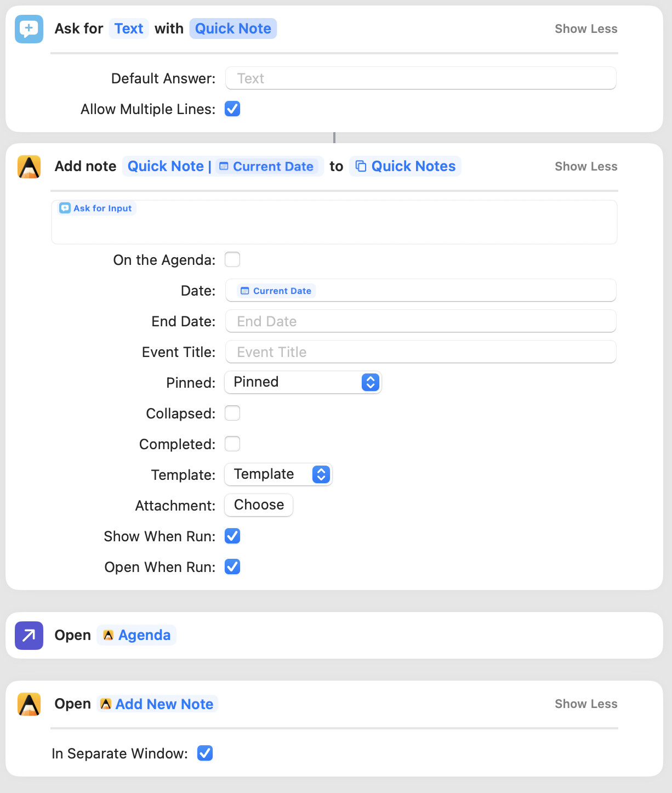672x793 pixels.
Task: Click the Agenda icon on Add note action
Action: 29,167
